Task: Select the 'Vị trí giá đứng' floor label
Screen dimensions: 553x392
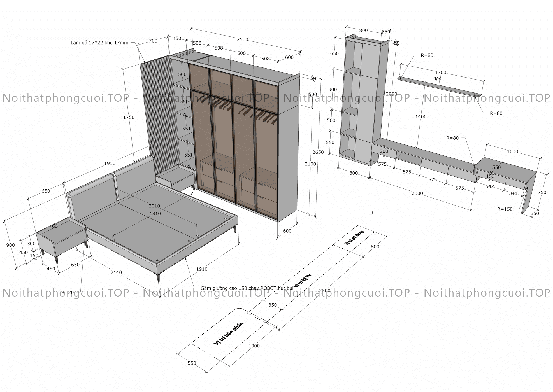Action: tap(354, 238)
